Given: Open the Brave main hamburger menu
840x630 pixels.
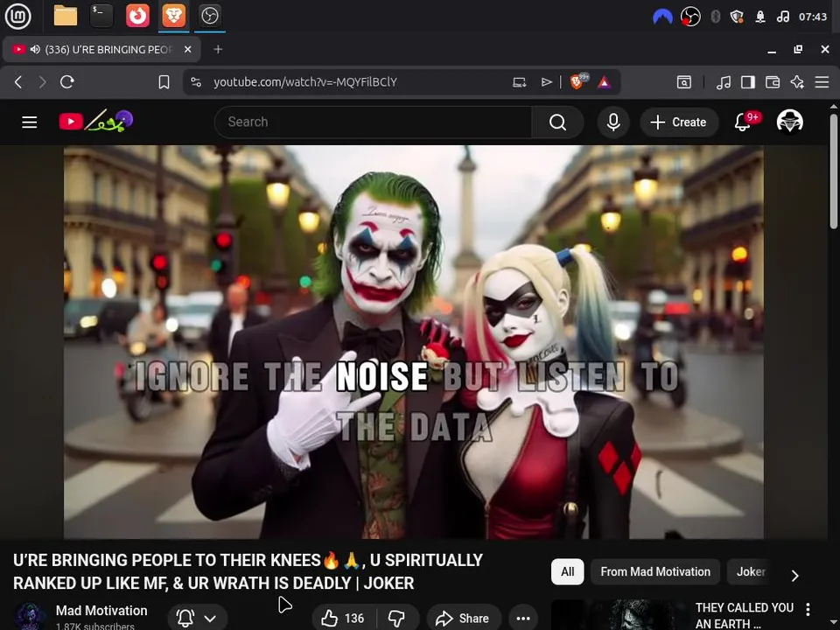Looking at the screenshot, I should (x=822, y=82).
